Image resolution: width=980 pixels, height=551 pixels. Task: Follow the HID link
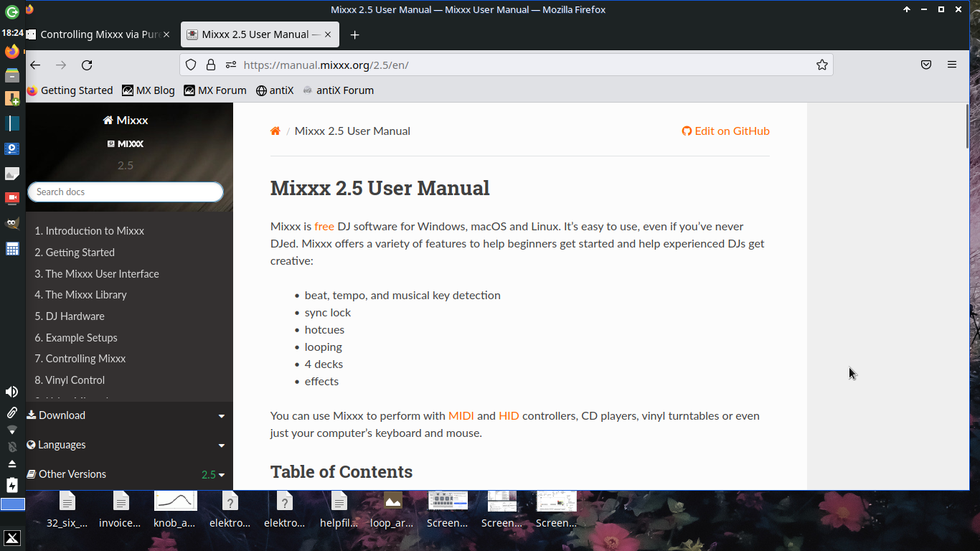pos(509,415)
